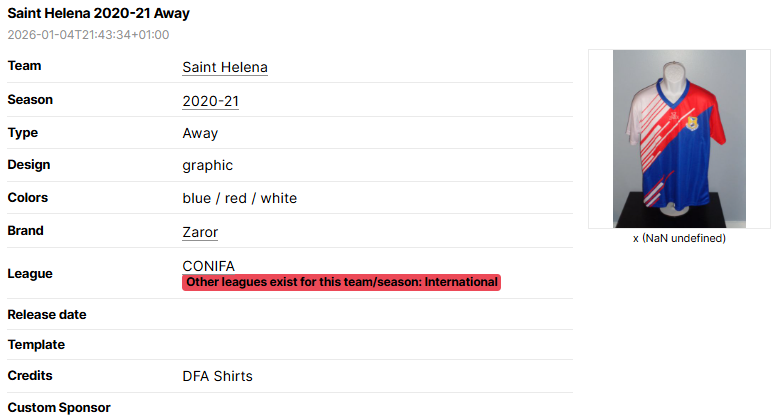Screen dimensions: 777x419
Task: Click the Team row label
Action: coord(24,66)
